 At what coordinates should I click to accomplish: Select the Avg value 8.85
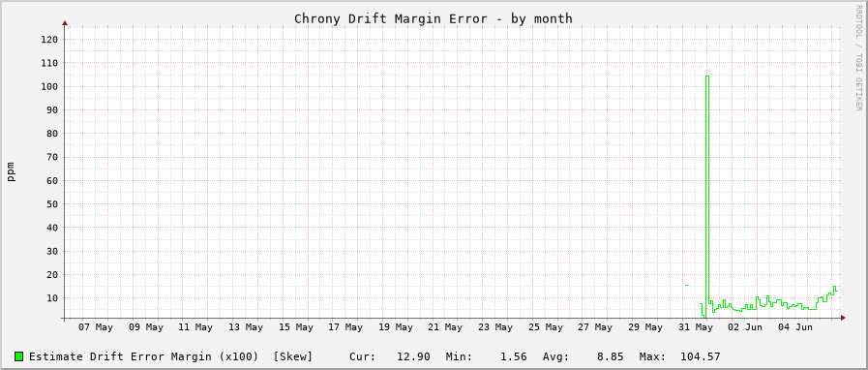610,356
